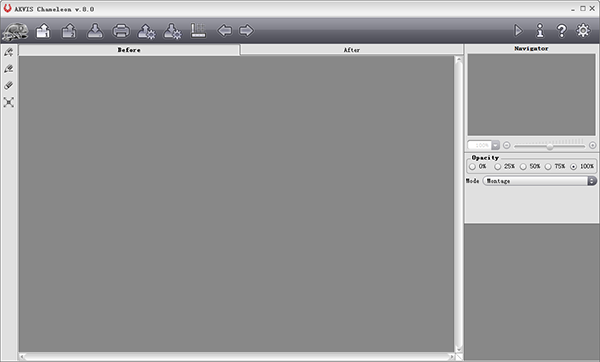600x362 pixels.
Task: Set opacity to 100%
Action: (x=573, y=167)
